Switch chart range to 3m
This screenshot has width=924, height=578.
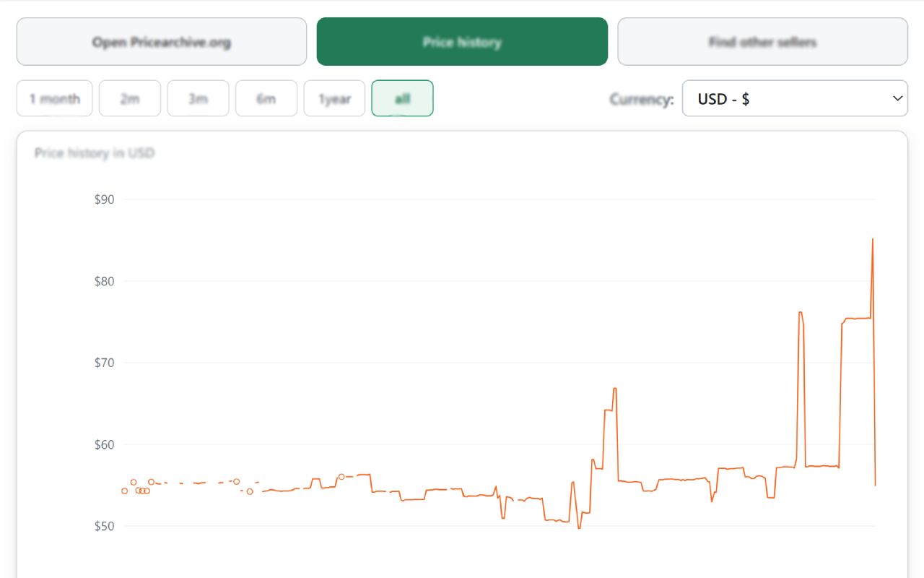198,98
